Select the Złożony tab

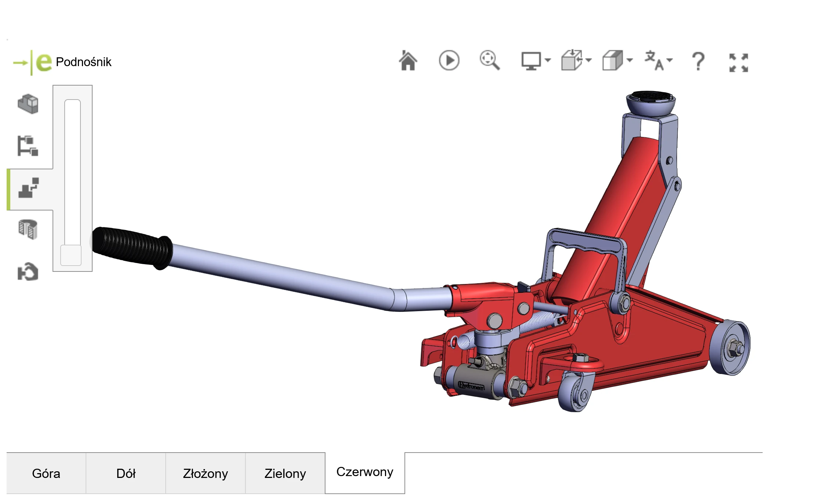coord(206,474)
